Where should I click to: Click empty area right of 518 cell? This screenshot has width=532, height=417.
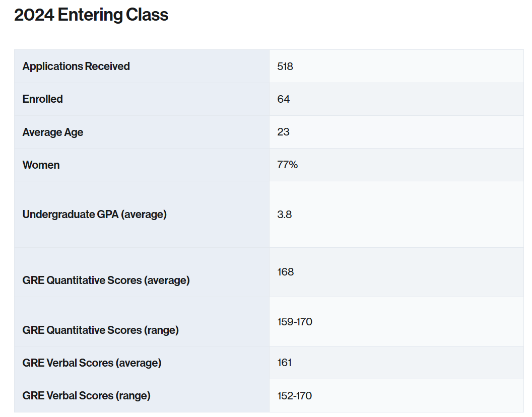coord(407,66)
